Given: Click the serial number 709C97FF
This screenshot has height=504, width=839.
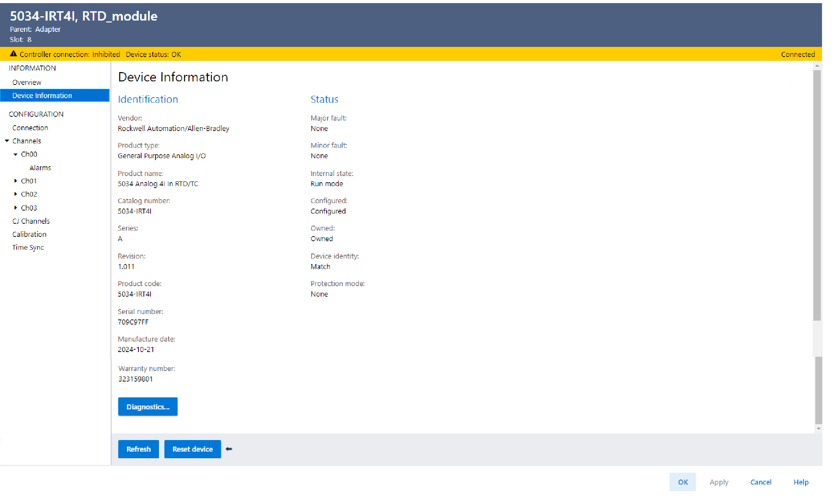Looking at the screenshot, I should (x=133, y=322).
